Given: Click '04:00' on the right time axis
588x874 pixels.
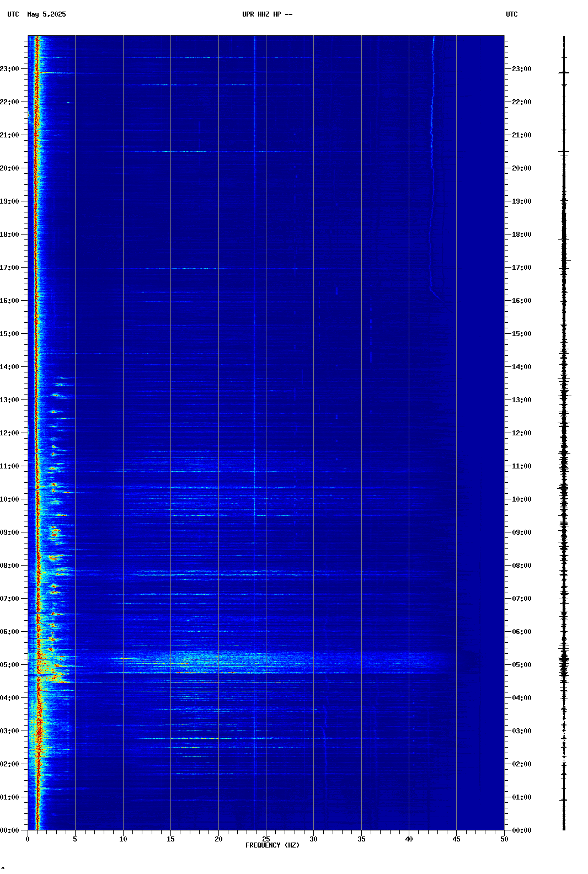Looking at the screenshot, I should pyautogui.click(x=522, y=698).
